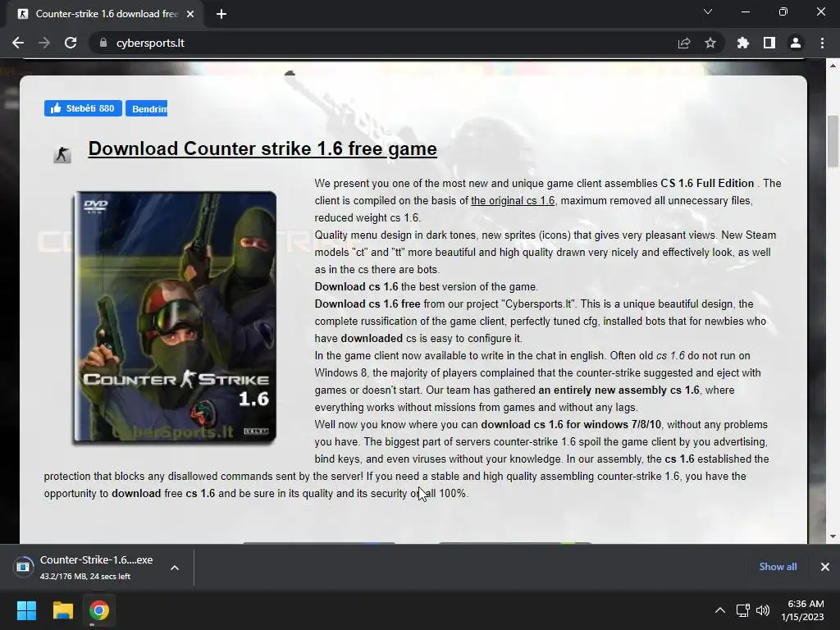Click the bold text 'CS 1.6 Full Edition'
This screenshot has height=630, width=840.
707,183
